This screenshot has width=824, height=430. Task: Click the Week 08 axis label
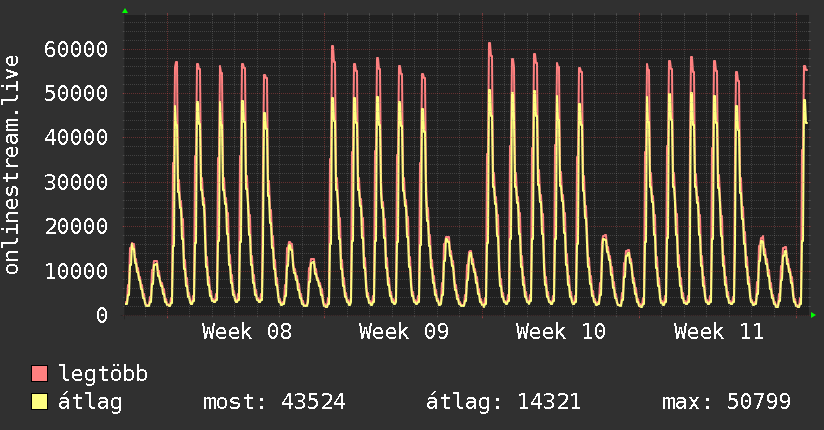coord(247,332)
